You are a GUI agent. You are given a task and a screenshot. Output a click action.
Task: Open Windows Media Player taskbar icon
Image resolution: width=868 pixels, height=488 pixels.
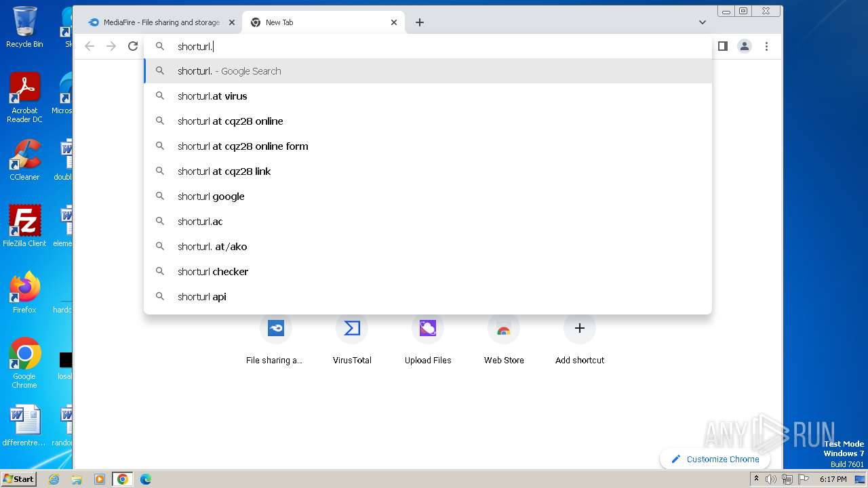tap(100, 479)
